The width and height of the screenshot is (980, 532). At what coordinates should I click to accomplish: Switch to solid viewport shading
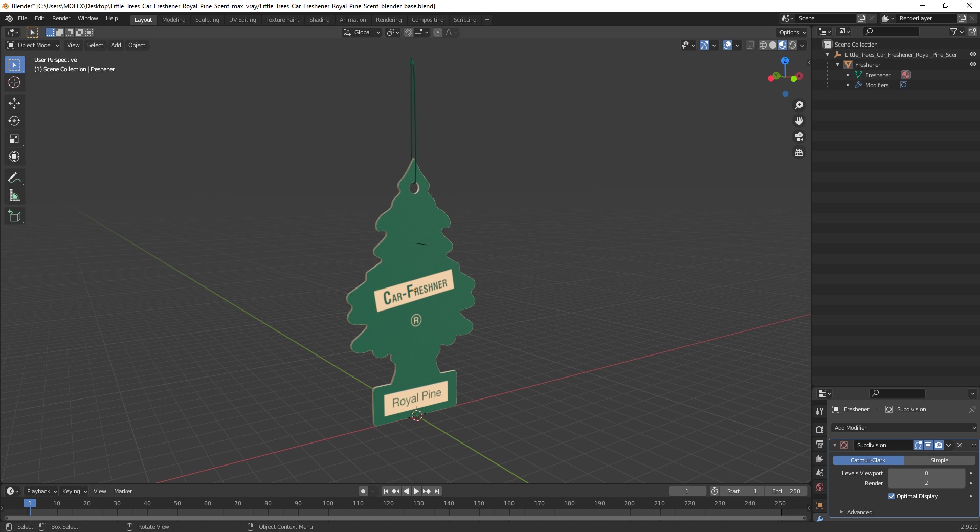772,45
